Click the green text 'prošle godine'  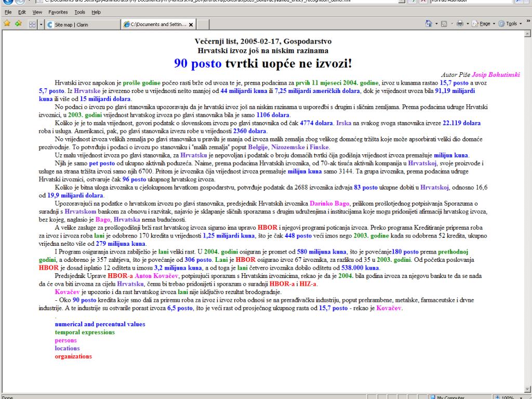point(141,83)
